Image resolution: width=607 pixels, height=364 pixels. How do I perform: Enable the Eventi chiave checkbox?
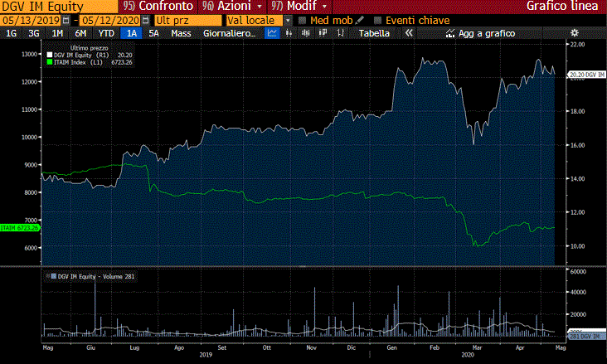(378, 20)
